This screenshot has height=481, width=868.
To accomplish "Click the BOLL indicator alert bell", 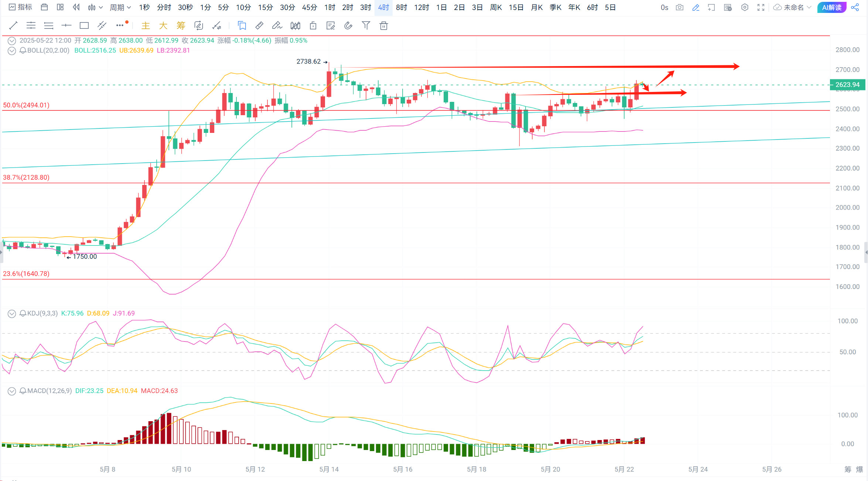I will point(23,51).
